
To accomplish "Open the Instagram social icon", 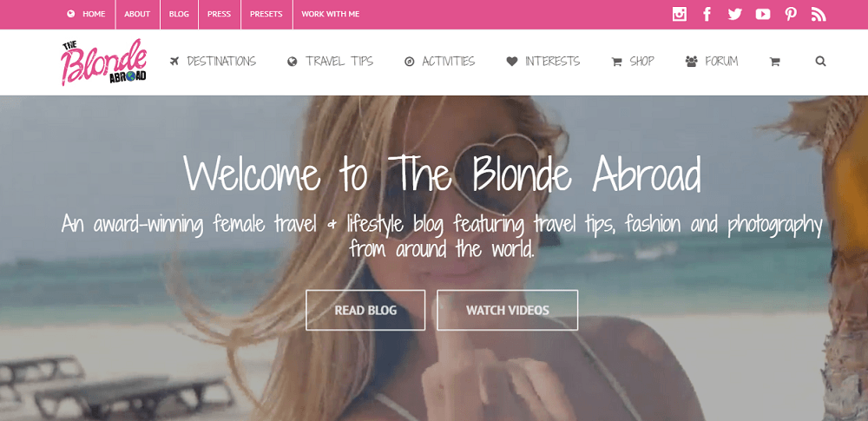I will 680,15.
